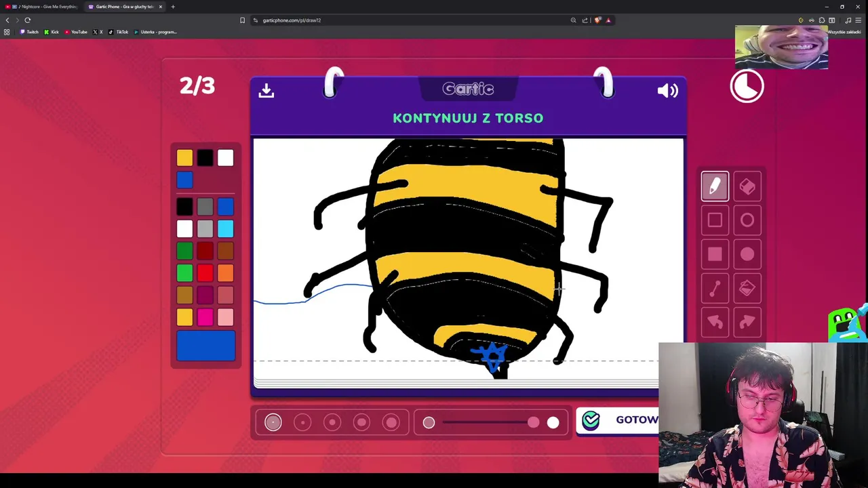This screenshot has width=868, height=488.
Task: Download the drawing with the download icon
Action: 266,90
